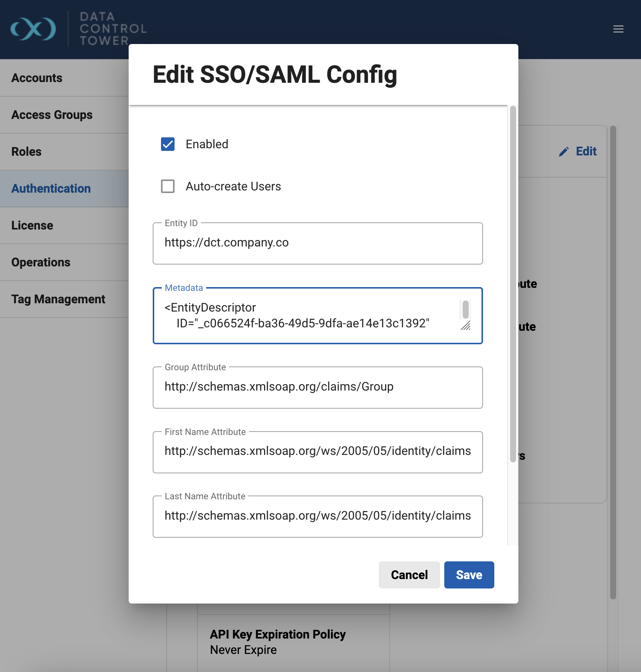Click the Auto-create Users label
This screenshot has width=641, height=672.
coord(233,186)
